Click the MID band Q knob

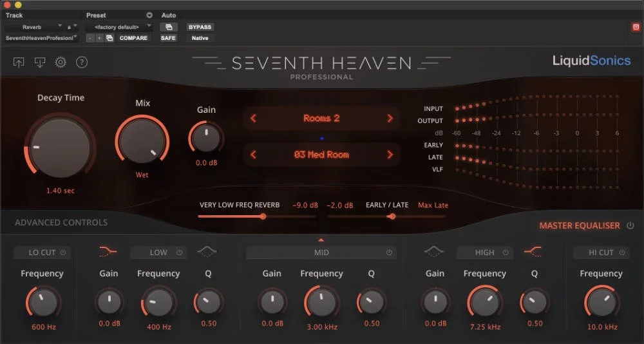point(372,302)
